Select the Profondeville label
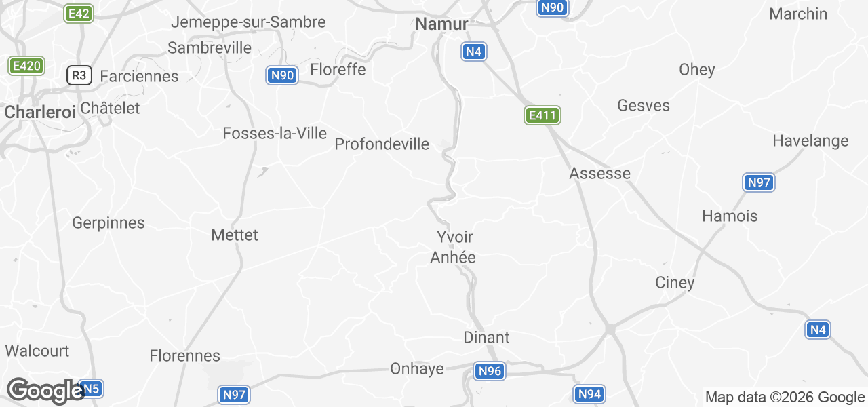This screenshot has height=407, width=868. pos(382,144)
